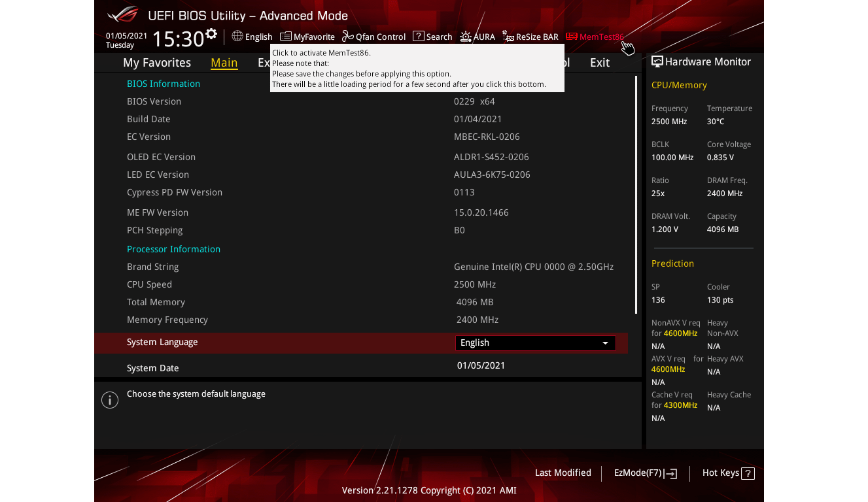
Task: Click the EzMode exit arrow icon
Action: click(x=670, y=474)
